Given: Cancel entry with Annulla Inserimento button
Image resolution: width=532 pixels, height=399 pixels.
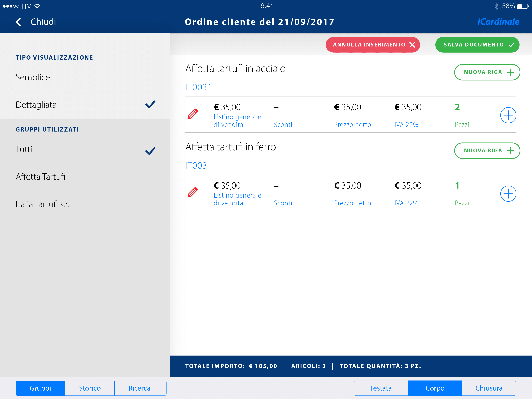Looking at the screenshot, I should [x=373, y=45].
